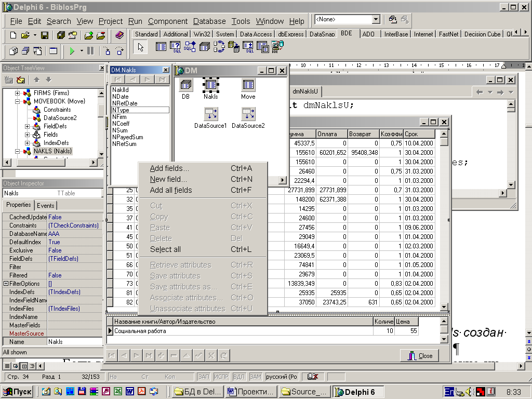Choose New field... from context menu
532x399 pixels.
click(x=203, y=179)
